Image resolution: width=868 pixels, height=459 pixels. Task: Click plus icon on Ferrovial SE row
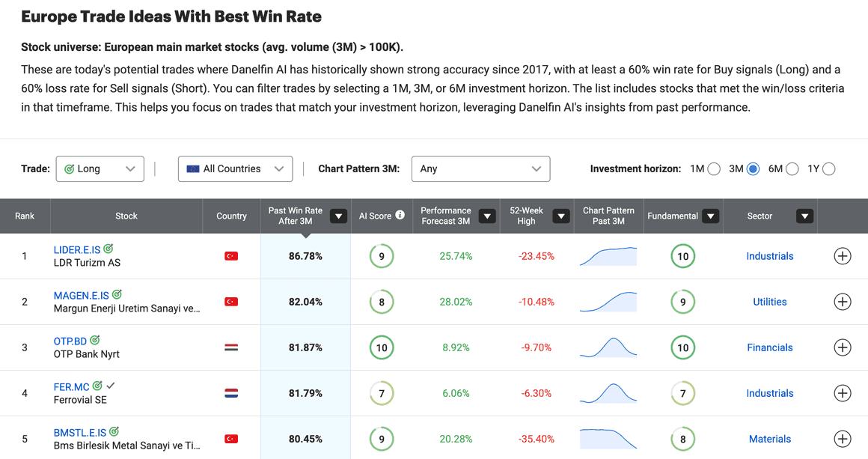(x=842, y=393)
